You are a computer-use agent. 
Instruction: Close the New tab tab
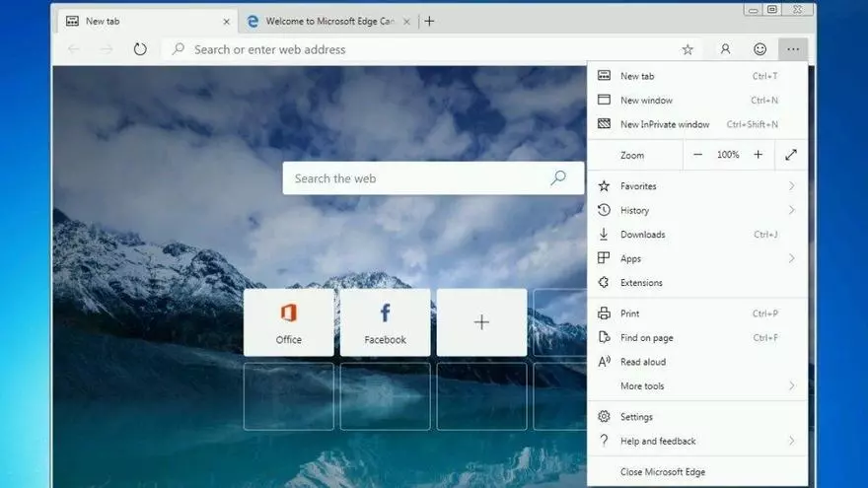226,21
